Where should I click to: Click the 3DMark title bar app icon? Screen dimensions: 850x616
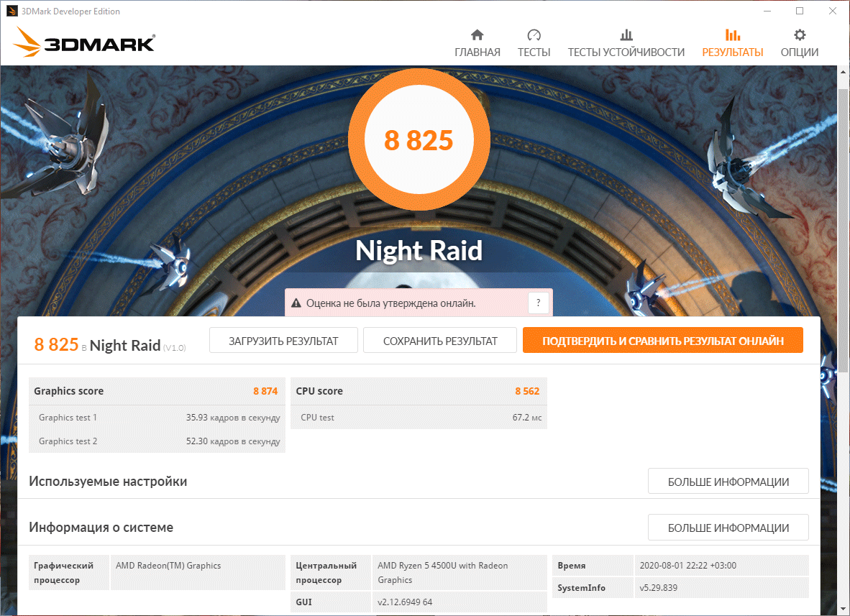[12, 11]
